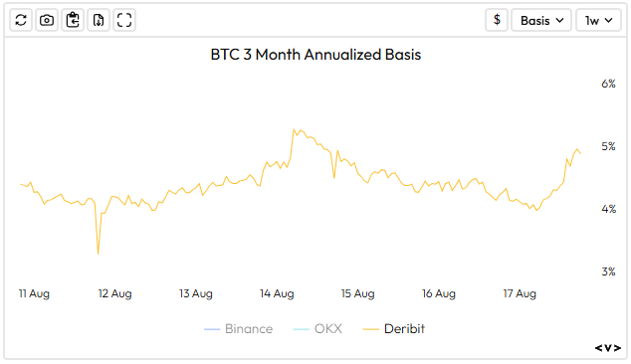Open the Basis dropdown

pos(541,20)
